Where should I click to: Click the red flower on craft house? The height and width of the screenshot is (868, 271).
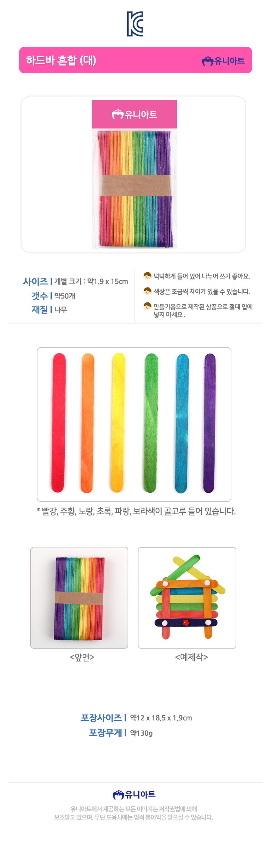tap(186, 623)
